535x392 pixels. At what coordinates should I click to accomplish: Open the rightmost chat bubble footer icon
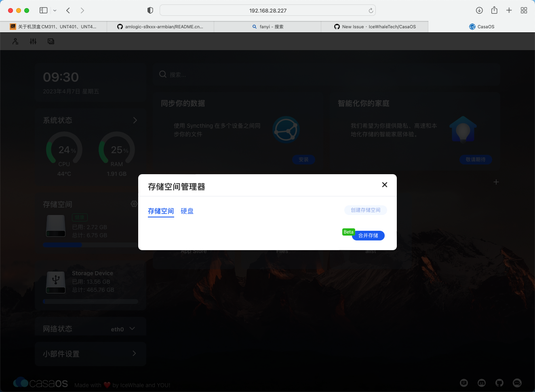click(x=517, y=383)
